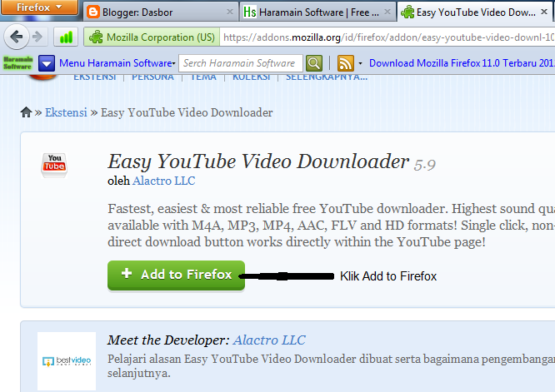Close the Haramain Software tab

point(387,12)
